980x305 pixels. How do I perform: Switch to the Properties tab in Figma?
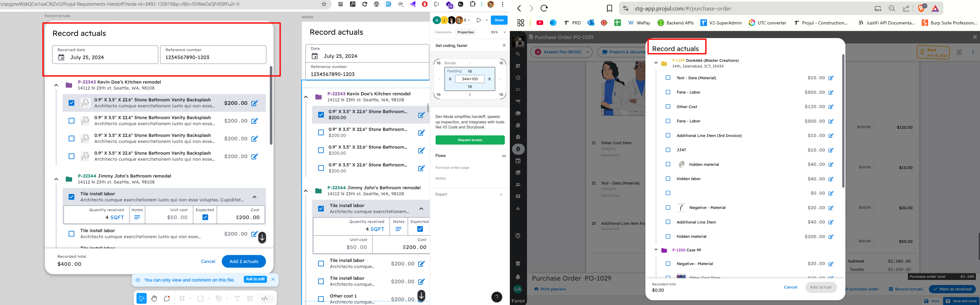coord(465,32)
